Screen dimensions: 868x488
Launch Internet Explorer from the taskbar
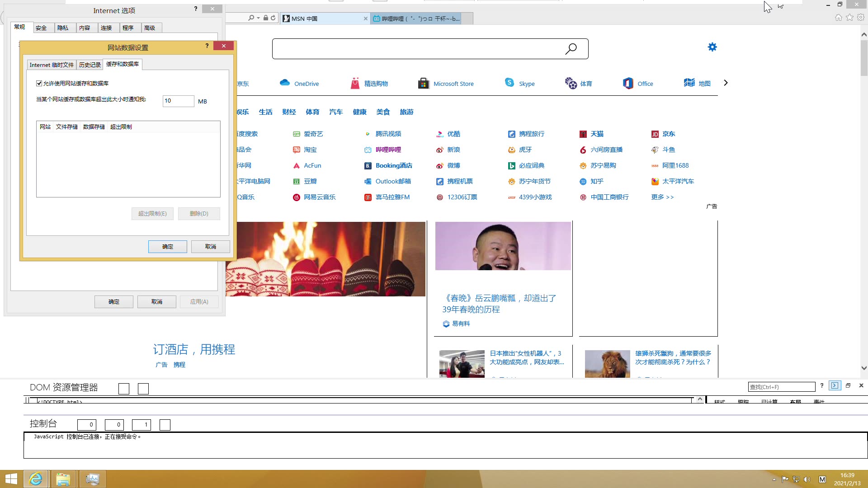click(36, 479)
